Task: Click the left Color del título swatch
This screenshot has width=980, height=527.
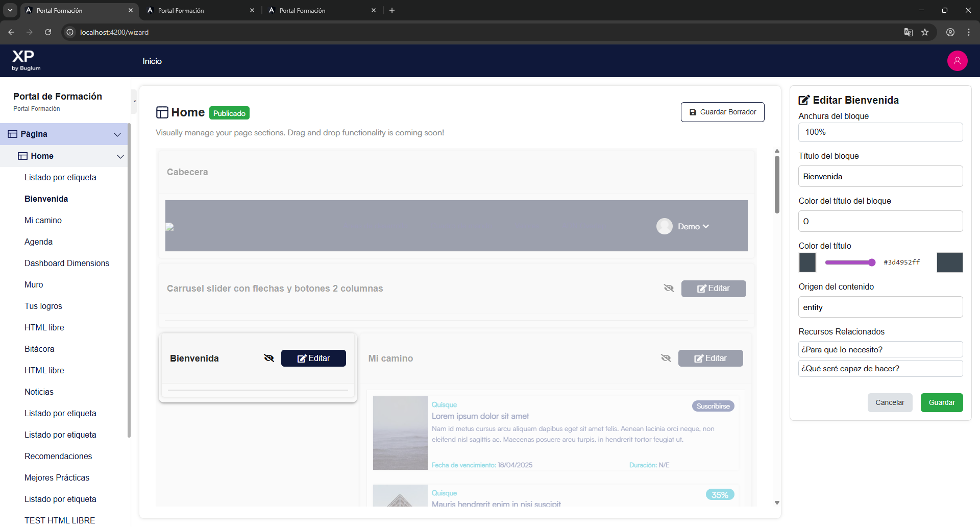Action: [x=807, y=262]
